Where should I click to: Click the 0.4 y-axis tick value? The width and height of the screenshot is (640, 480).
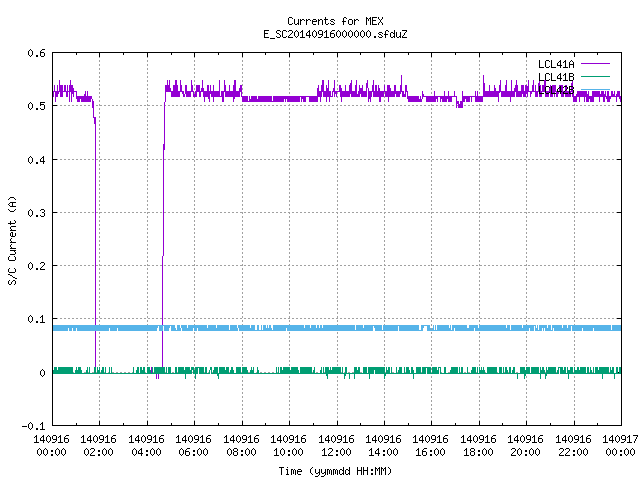[x=36, y=160]
